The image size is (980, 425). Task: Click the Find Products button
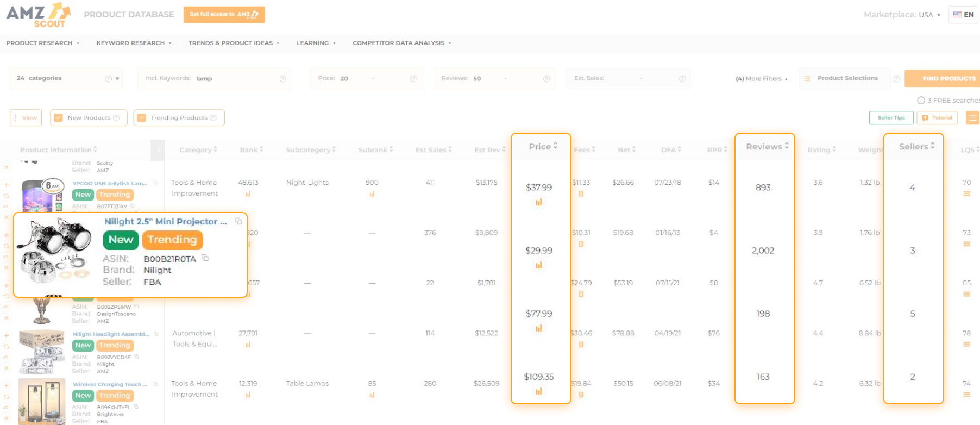(x=943, y=79)
